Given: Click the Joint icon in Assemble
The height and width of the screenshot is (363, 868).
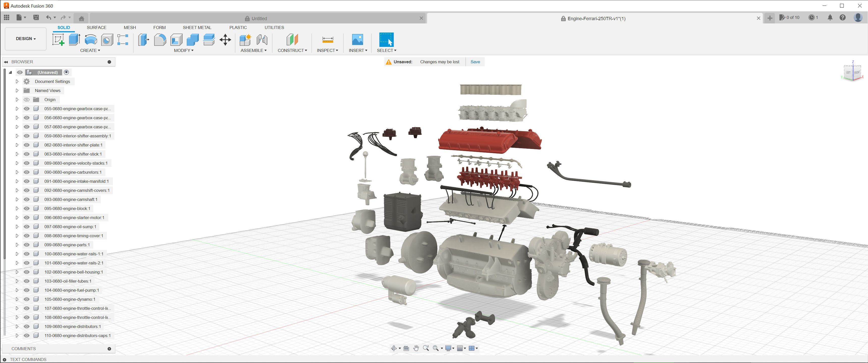Looking at the screenshot, I should point(262,40).
